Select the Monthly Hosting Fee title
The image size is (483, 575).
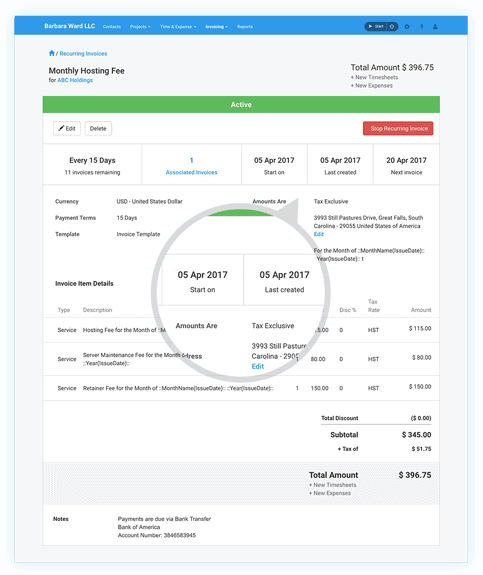point(87,71)
